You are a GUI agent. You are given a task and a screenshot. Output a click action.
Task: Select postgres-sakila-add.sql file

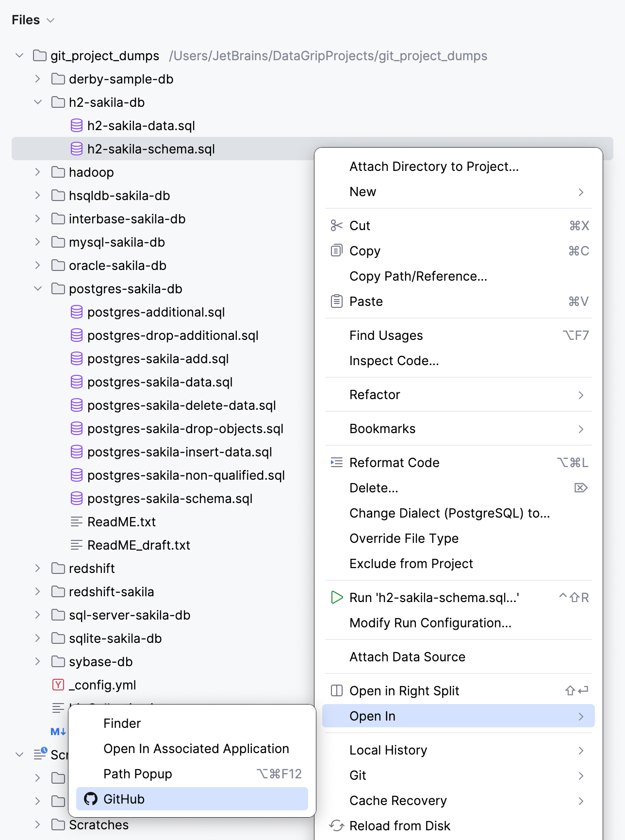click(158, 359)
